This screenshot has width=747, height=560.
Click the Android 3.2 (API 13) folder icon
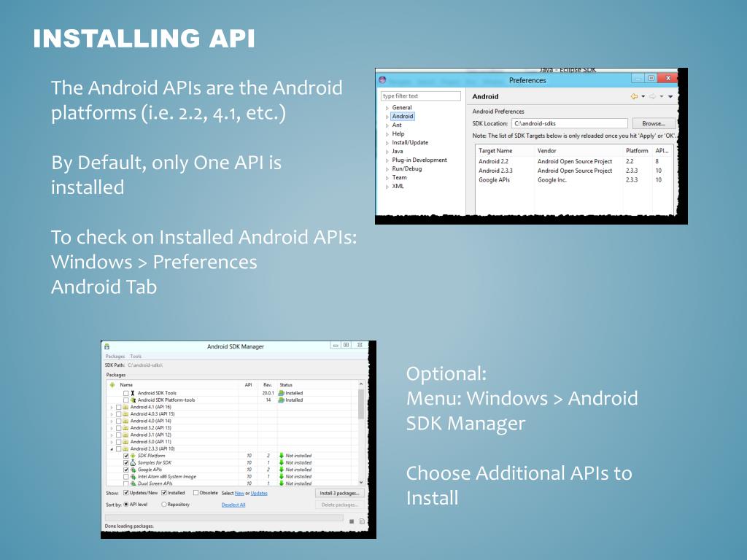tap(125, 428)
